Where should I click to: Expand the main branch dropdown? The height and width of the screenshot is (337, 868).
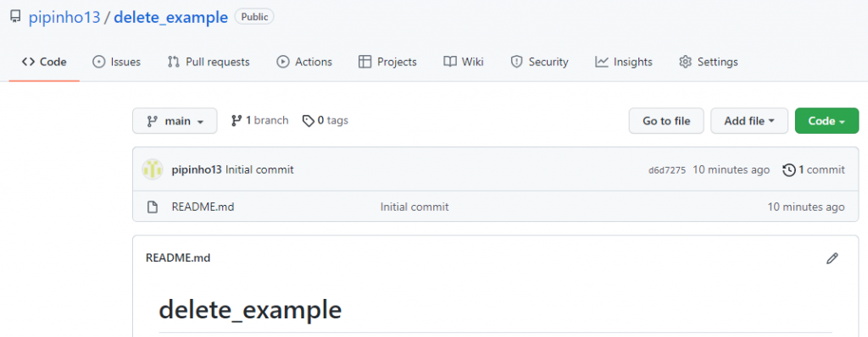click(x=175, y=120)
